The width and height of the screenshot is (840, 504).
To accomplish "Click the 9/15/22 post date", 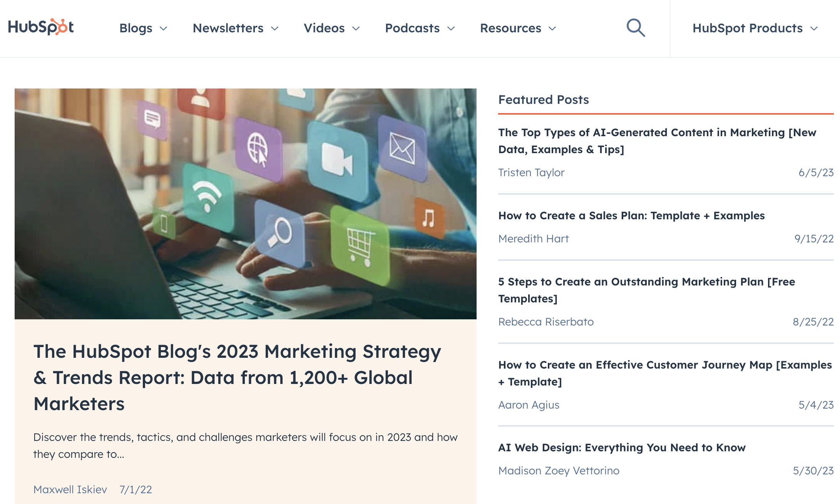I will (x=814, y=239).
